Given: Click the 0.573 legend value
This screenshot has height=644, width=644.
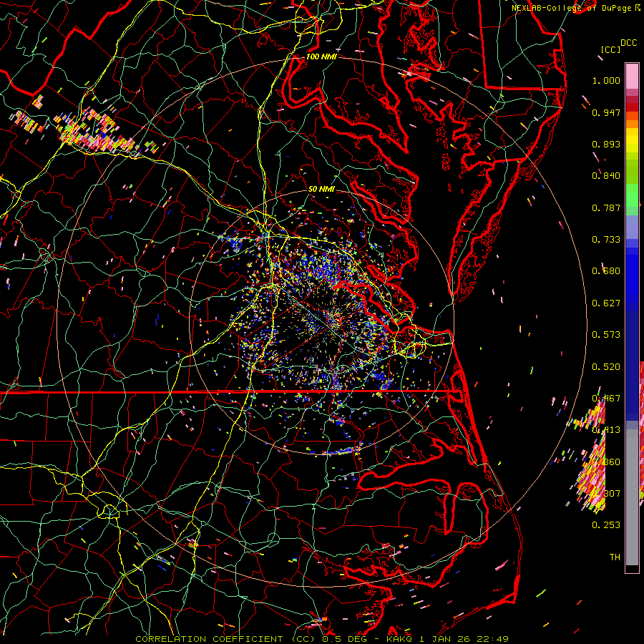Looking at the screenshot, I should pyautogui.click(x=606, y=335).
